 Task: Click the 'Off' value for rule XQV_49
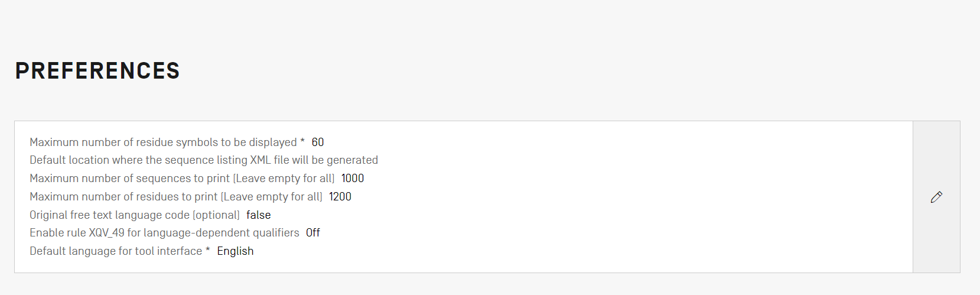(x=313, y=233)
